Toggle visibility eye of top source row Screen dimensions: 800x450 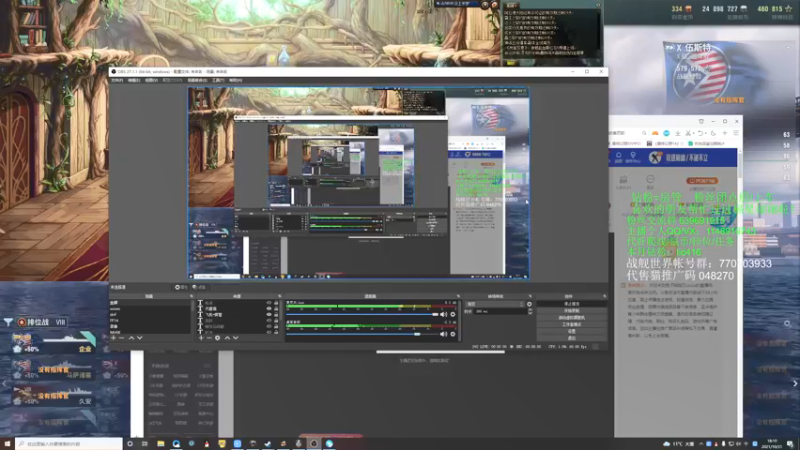click(269, 303)
